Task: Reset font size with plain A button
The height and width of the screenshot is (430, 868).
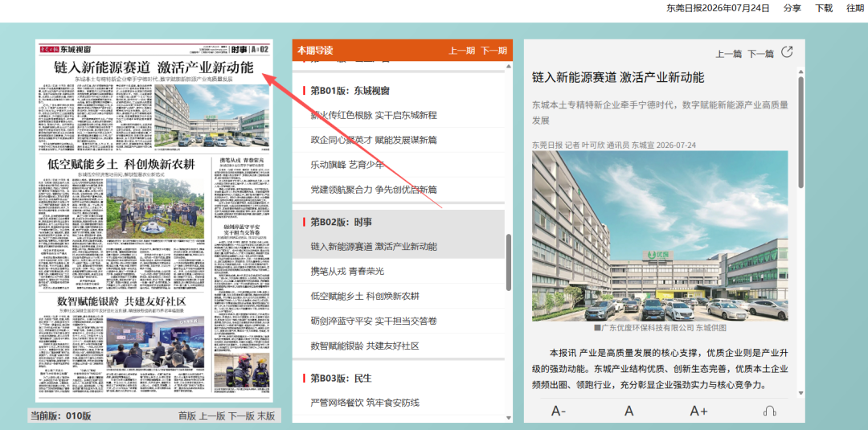Action: coord(628,412)
